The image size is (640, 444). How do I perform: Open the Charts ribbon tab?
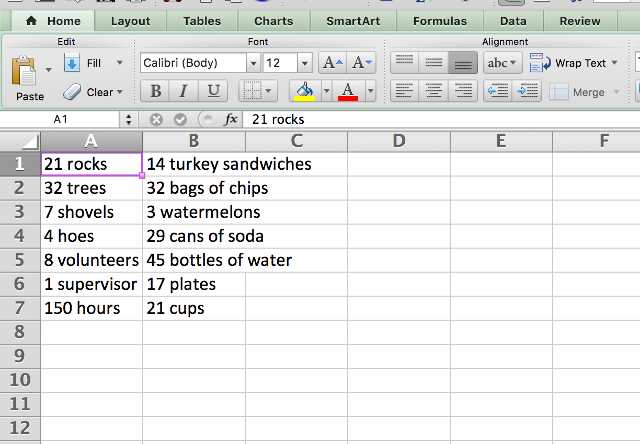tap(273, 21)
